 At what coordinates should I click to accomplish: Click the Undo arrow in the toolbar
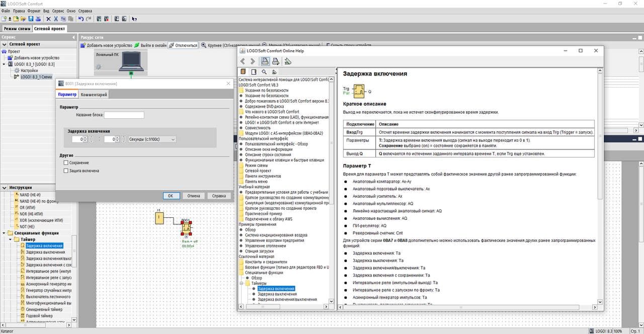click(x=81, y=19)
